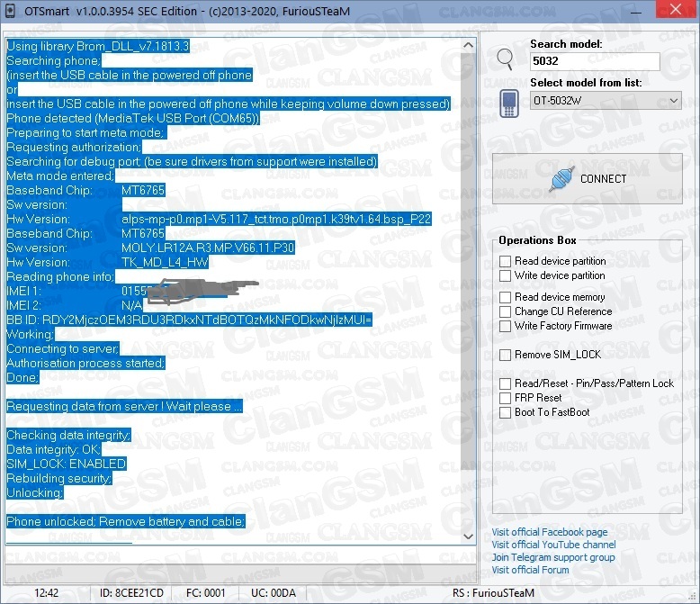Viewport: 700px width, 604px height.
Task: Click the CONNECT button
Action: 587,179
